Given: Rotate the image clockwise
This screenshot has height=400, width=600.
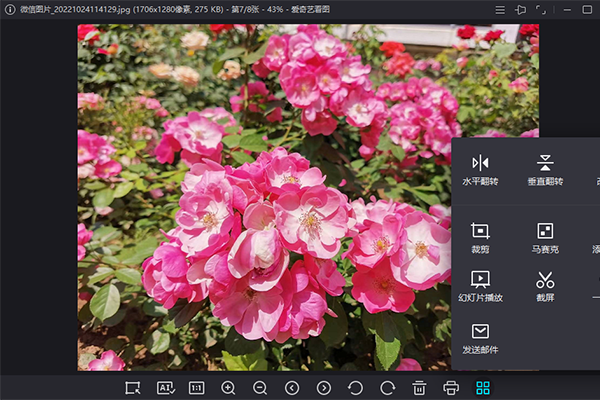Looking at the screenshot, I should tap(387, 387).
